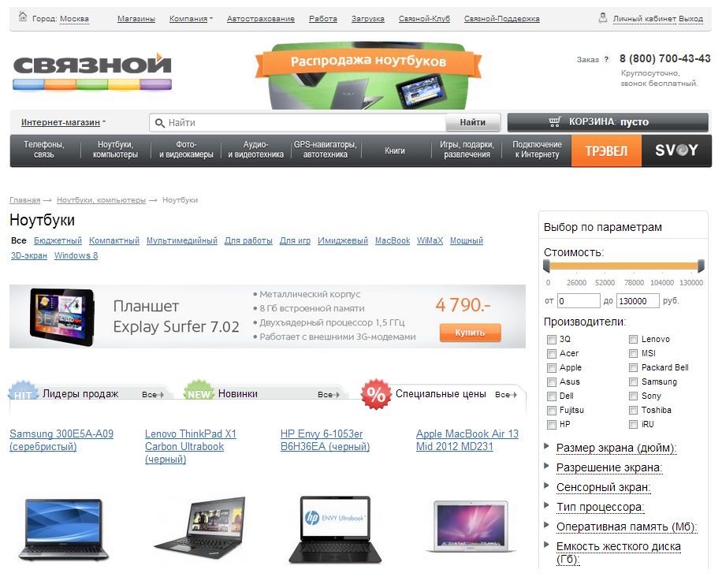Expand the Тип процессора filter section
Screen dimensions: 722x588
pos(600,507)
